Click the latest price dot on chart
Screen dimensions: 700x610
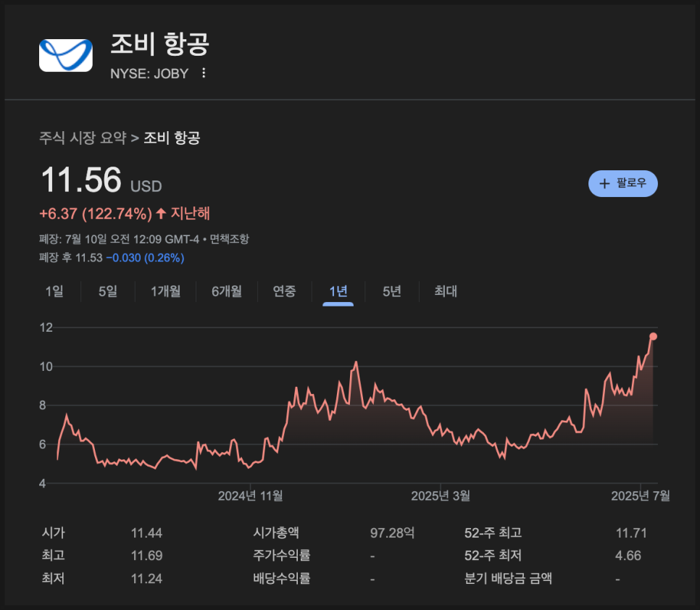(x=653, y=336)
